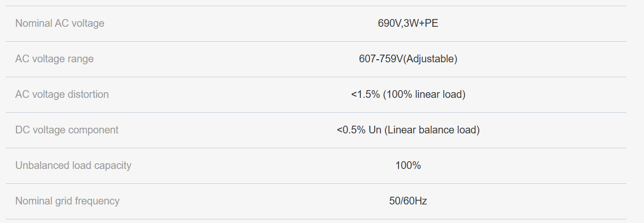Click the DC voltage component label

(67, 130)
